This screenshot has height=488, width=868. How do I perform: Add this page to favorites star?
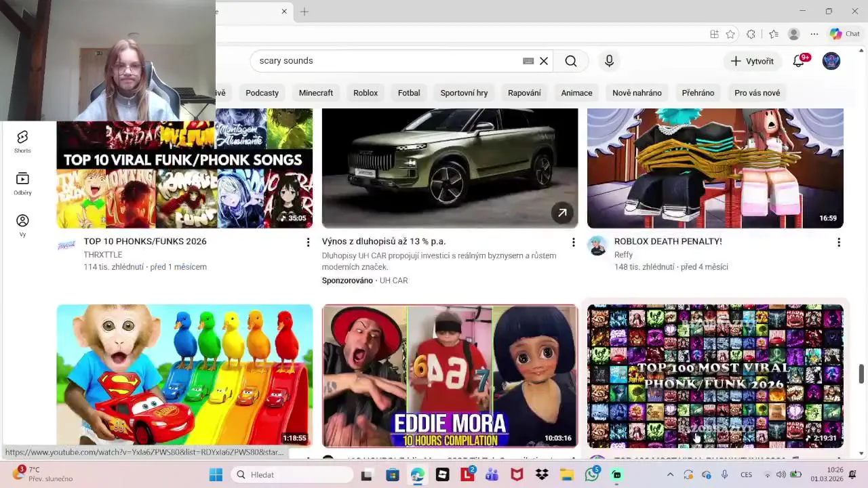730,34
